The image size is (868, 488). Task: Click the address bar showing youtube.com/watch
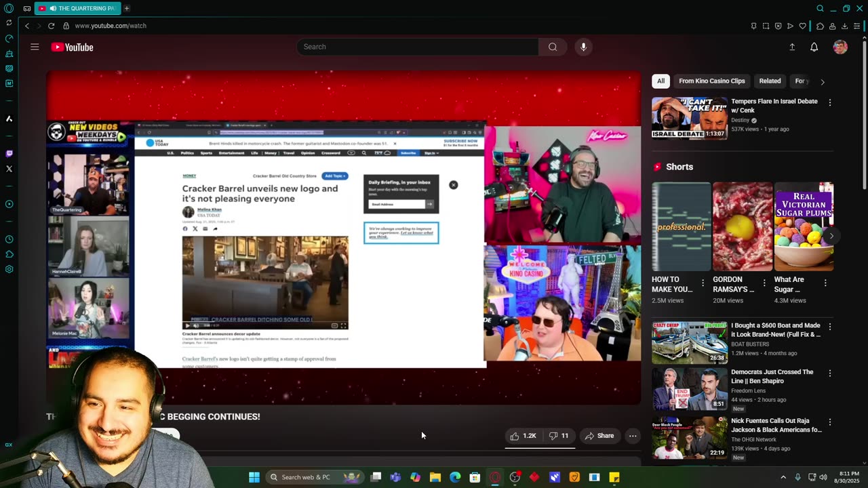[111, 26]
